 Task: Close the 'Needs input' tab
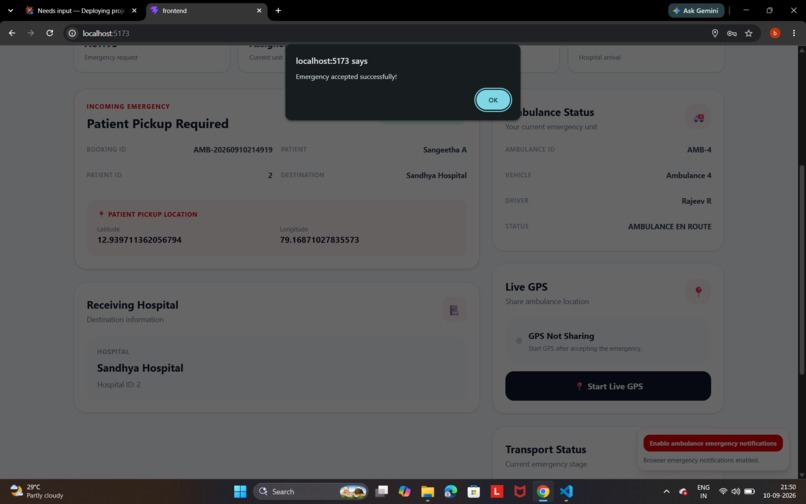coord(134,10)
